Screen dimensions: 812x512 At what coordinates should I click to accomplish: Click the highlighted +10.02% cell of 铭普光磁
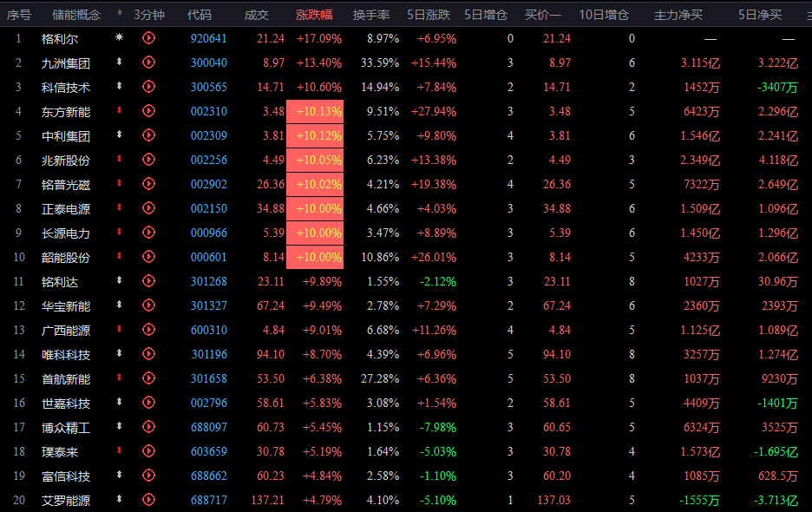[x=319, y=184]
